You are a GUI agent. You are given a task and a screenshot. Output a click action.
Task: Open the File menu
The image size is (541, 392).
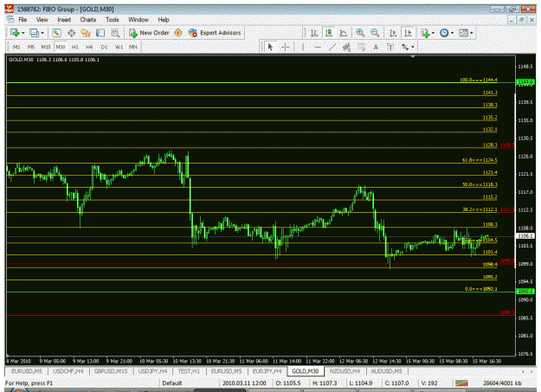click(23, 20)
